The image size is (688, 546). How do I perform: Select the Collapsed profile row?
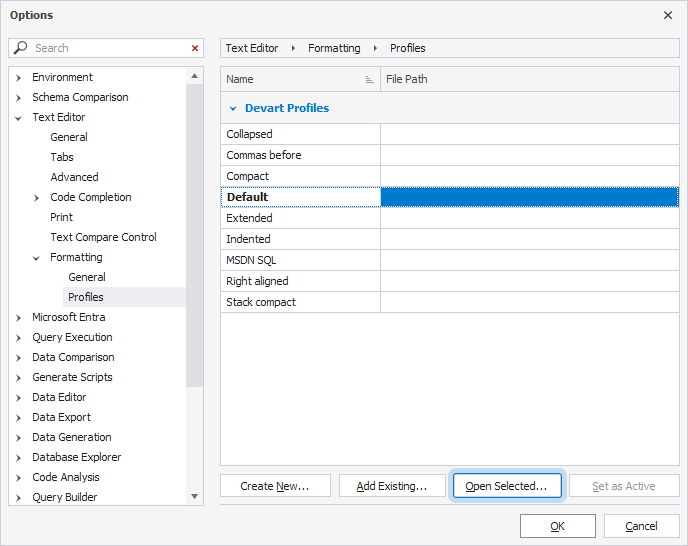[x=450, y=134]
